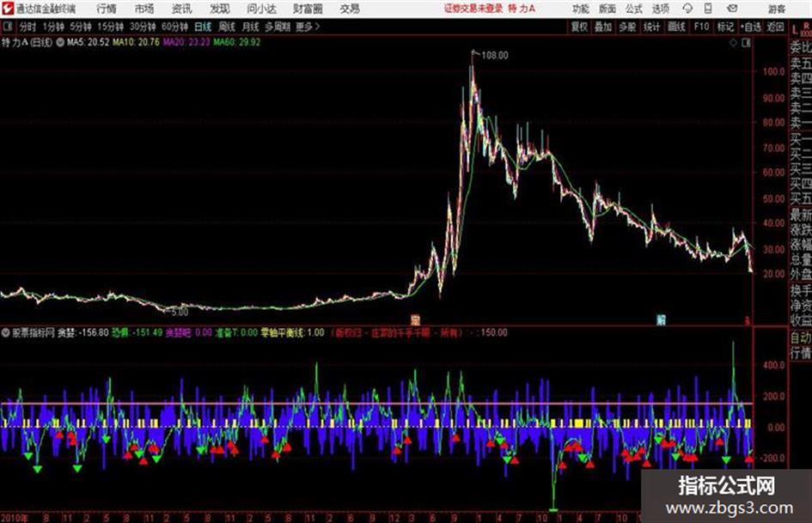Click the L R icon in the right panel header

click(802, 28)
